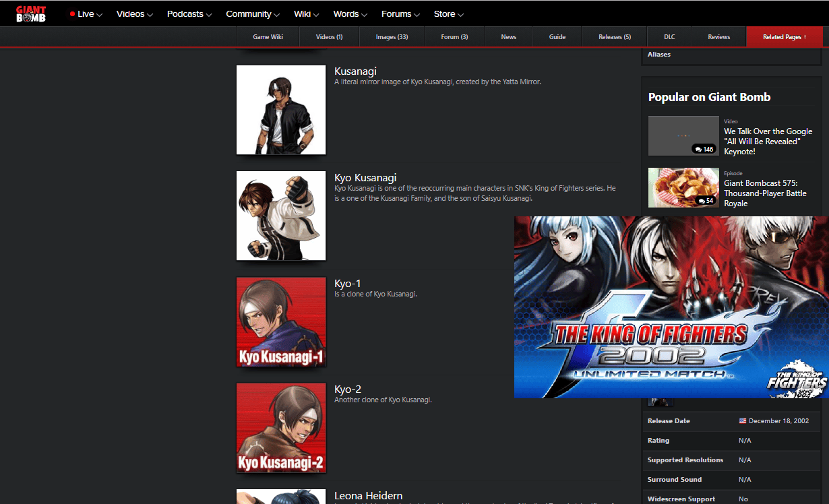This screenshot has height=504, width=829.
Task: Open the Reviews tab
Action: [718, 37]
